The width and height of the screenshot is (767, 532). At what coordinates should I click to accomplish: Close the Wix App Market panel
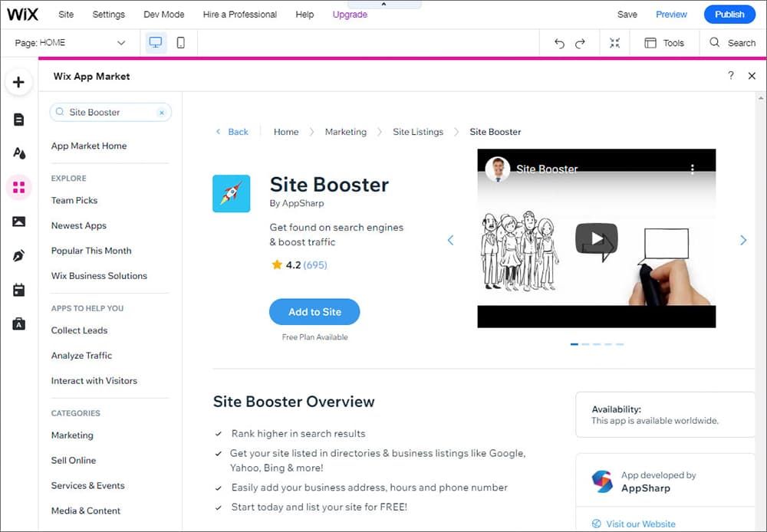[752, 76]
